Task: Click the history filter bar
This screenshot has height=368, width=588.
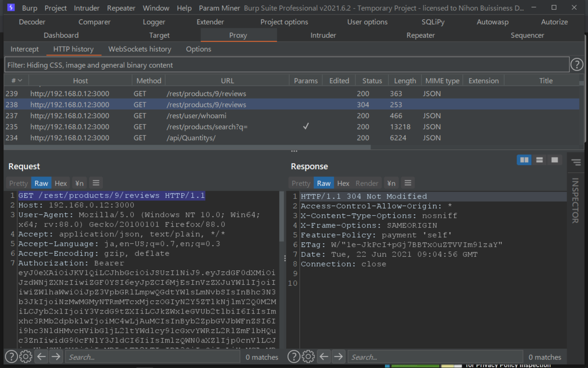Action: pos(287,65)
